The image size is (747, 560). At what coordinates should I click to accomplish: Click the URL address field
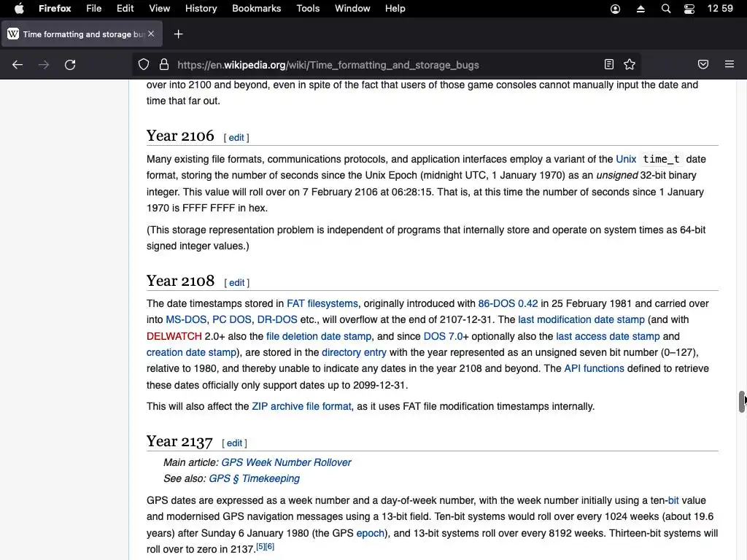coord(386,65)
